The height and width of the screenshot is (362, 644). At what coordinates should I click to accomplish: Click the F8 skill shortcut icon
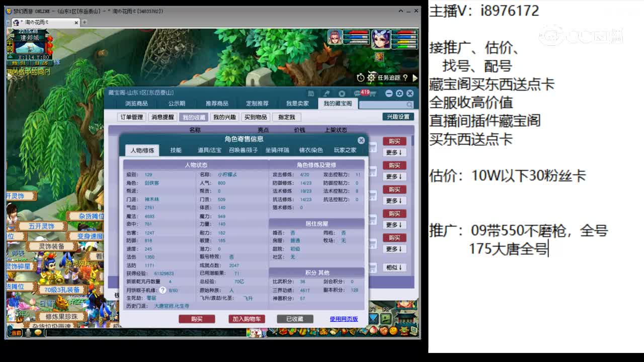tap(385, 318)
